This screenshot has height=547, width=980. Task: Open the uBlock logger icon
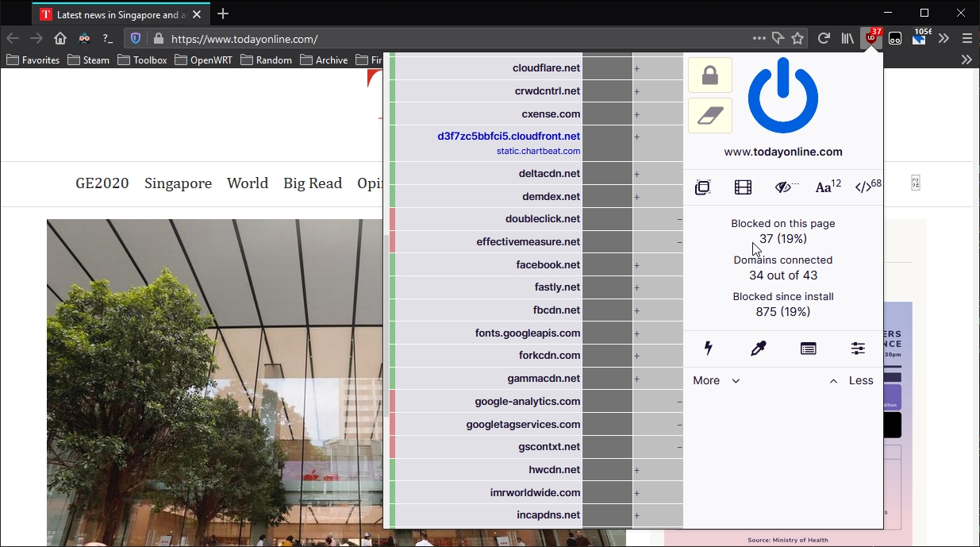[809, 348]
